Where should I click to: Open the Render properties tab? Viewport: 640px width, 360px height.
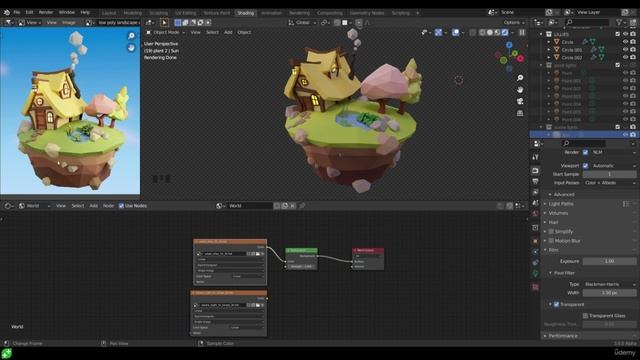(535, 171)
